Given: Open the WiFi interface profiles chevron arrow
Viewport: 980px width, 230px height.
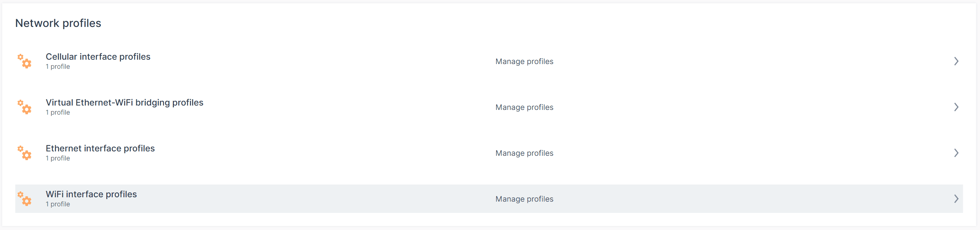Looking at the screenshot, I should click(x=956, y=199).
